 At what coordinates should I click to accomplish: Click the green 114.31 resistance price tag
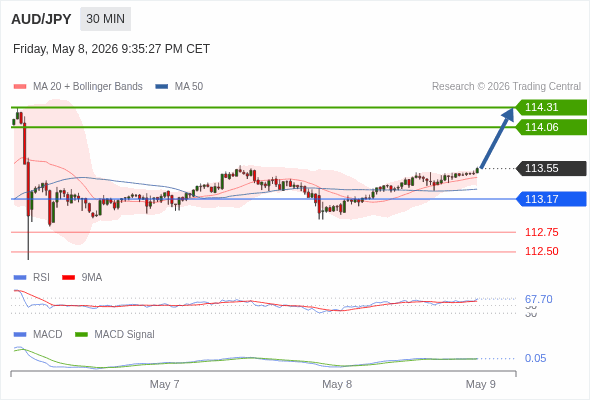pyautogui.click(x=551, y=107)
